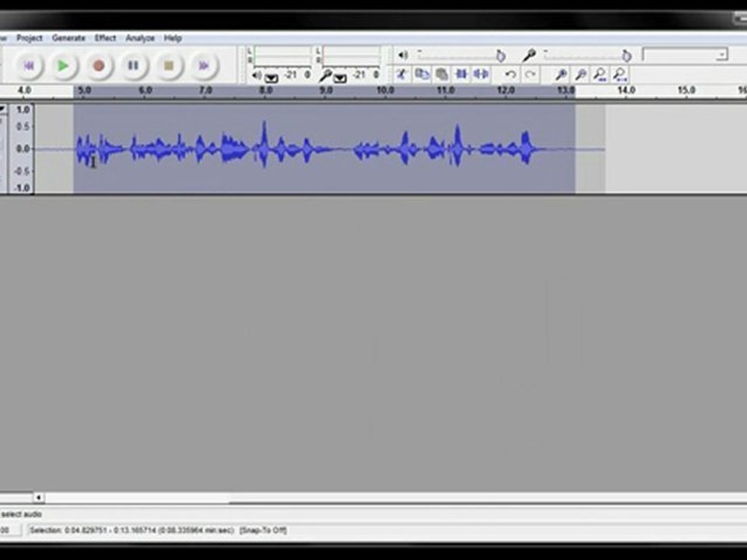
Task: Skip to start of the track
Action: [29, 65]
